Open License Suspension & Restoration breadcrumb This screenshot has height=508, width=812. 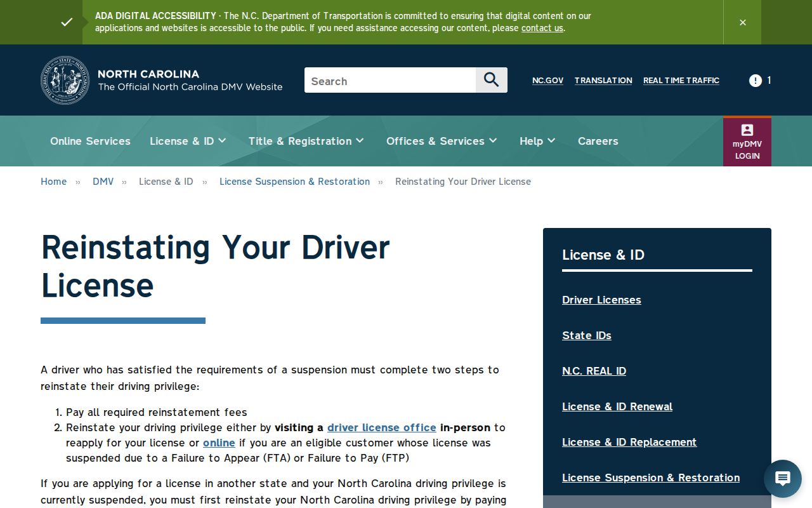(x=294, y=181)
